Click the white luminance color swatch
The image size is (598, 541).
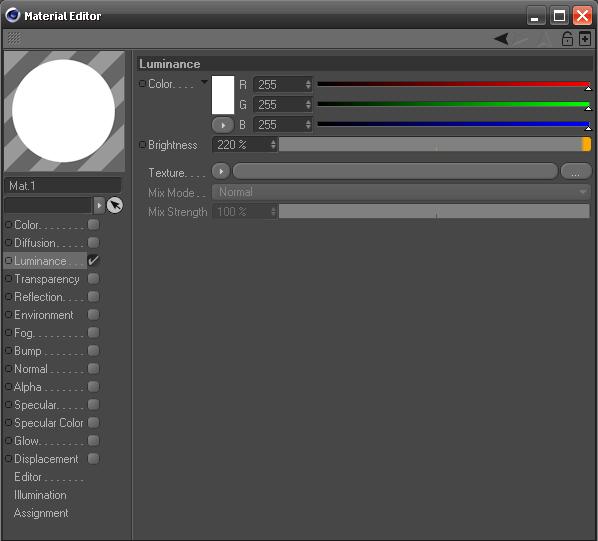(x=223, y=95)
